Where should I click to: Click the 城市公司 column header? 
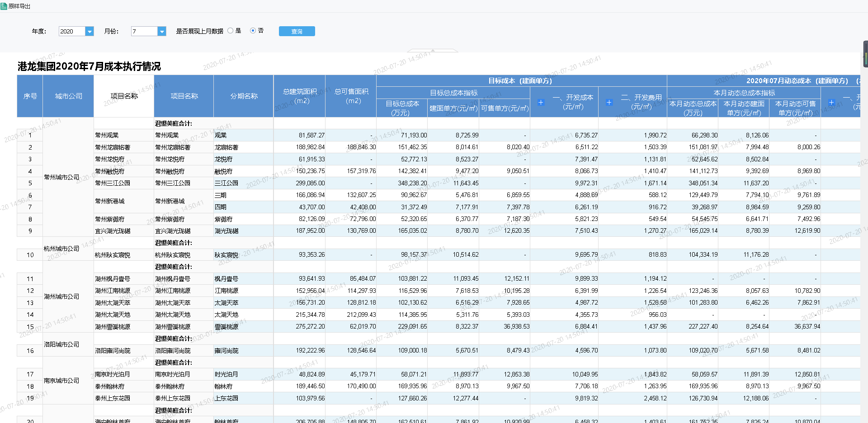[68, 96]
